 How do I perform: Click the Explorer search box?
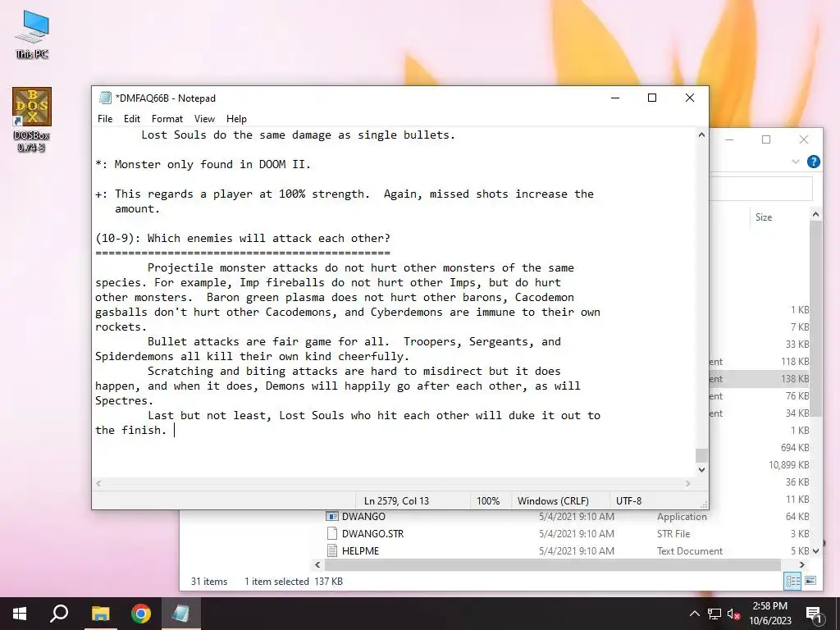click(x=761, y=189)
